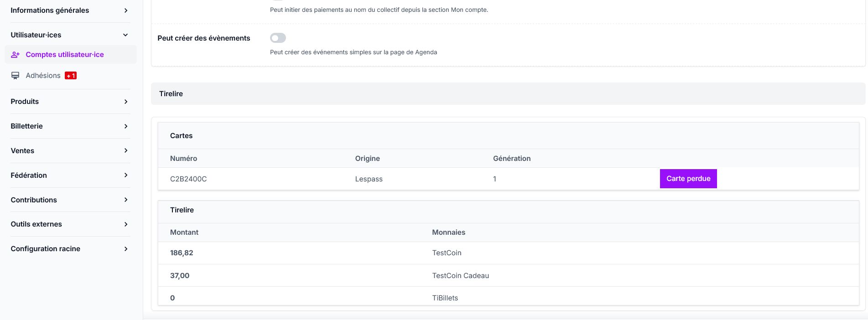Click the Tirelire section header bar
The width and height of the screenshot is (868, 320).
[508, 94]
